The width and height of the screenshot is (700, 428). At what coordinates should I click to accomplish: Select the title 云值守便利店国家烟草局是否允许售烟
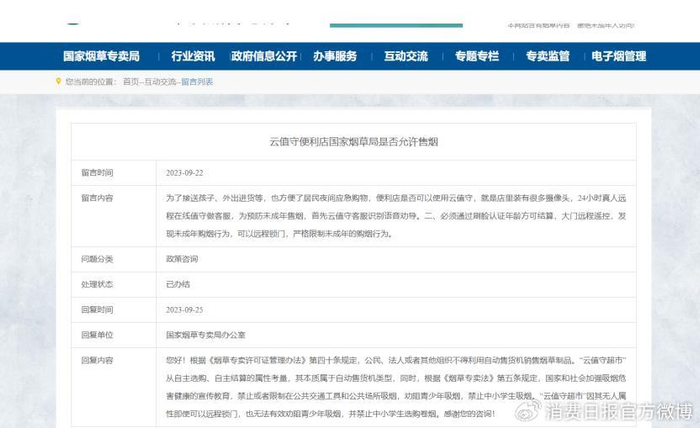point(354,142)
